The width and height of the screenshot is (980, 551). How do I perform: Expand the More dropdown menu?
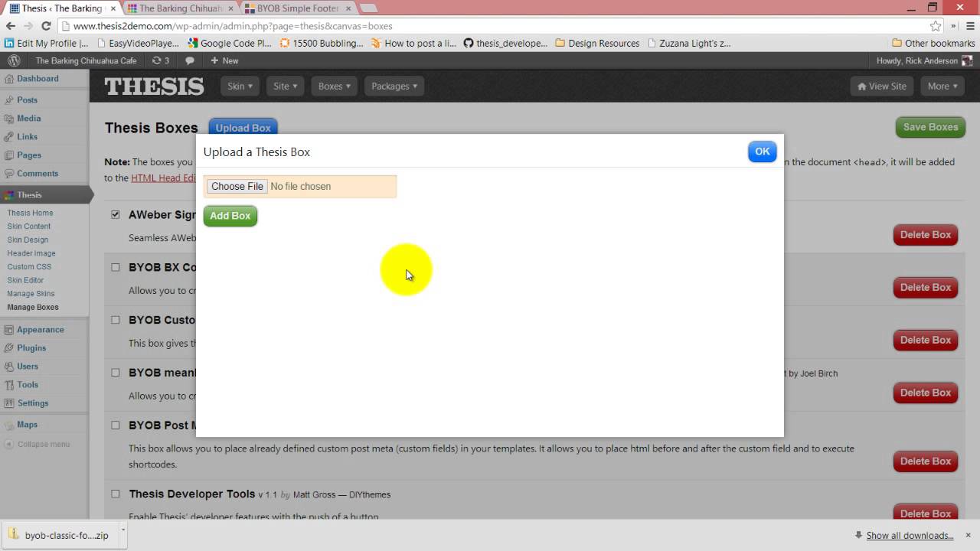[942, 86]
